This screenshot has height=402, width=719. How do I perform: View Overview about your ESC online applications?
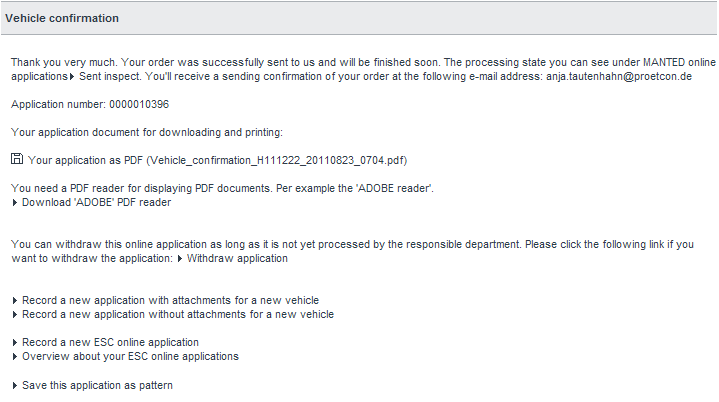pos(130,357)
